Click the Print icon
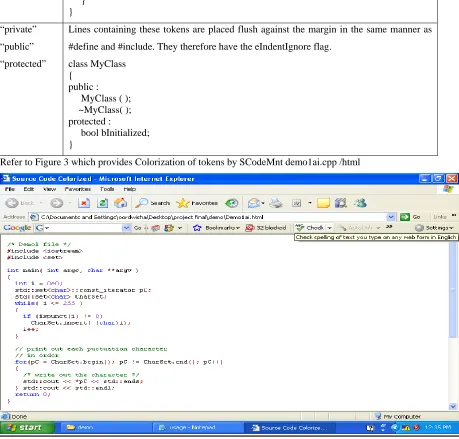Image resolution: width=459 pixels, height=439 pixels. pos(276,203)
